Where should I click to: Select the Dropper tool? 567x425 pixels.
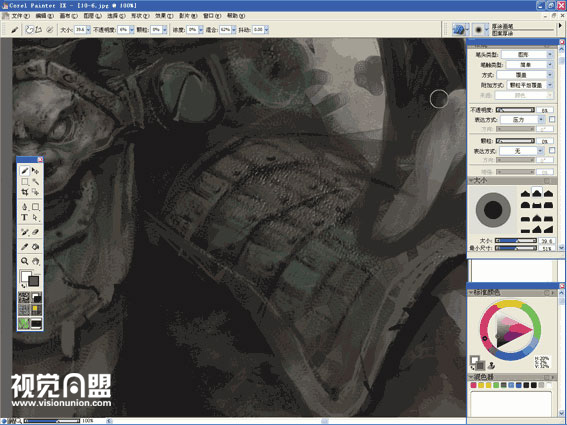(25, 247)
